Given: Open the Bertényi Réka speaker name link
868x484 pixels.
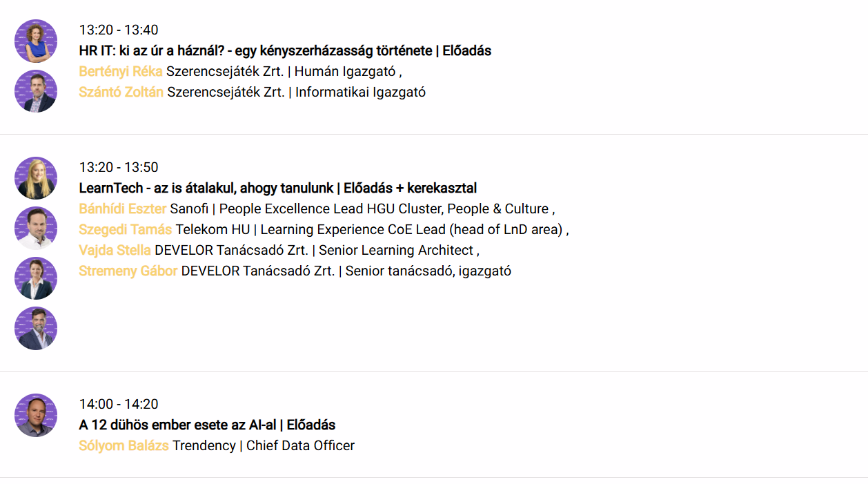Looking at the screenshot, I should (x=121, y=71).
